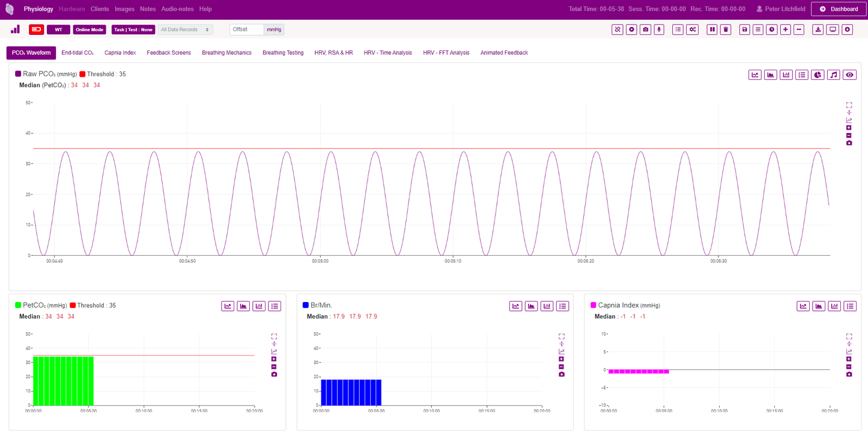This screenshot has height=442, width=868.
Task: Toggle the WT button
Action: click(58, 29)
